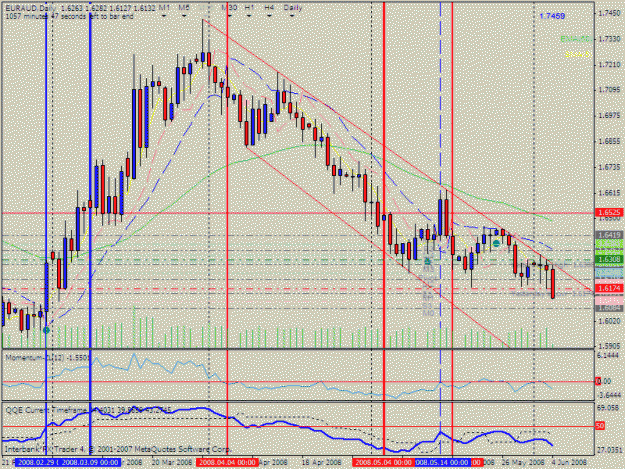Click the blue 1.7459 price readout

click(x=552, y=16)
